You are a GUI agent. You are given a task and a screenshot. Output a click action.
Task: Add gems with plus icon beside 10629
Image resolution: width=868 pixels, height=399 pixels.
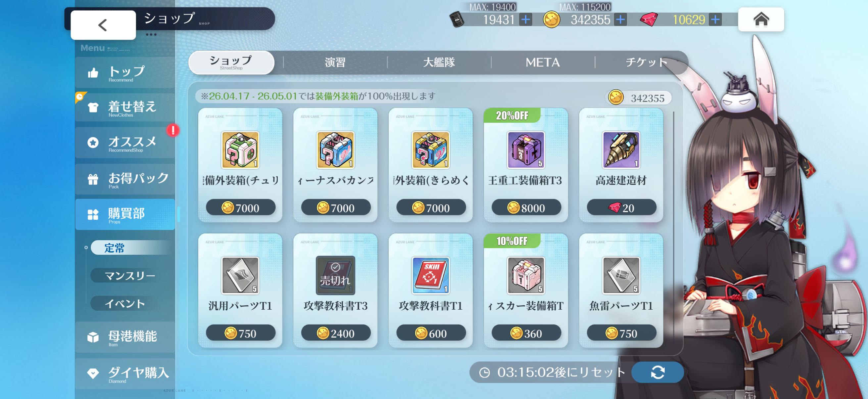pyautogui.click(x=715, y=20)
